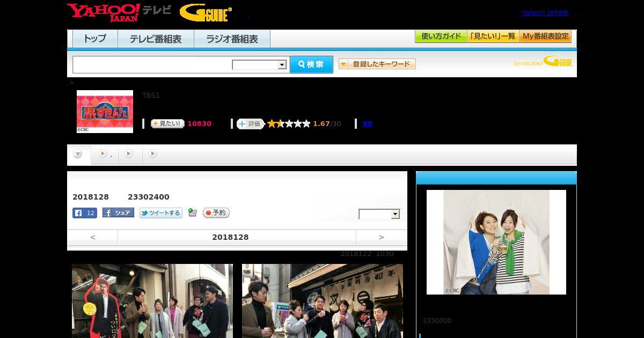Viewport: 644px width, 338px height.
Task: Select the orange play icon tab
Action: click(x=104, y=154)
